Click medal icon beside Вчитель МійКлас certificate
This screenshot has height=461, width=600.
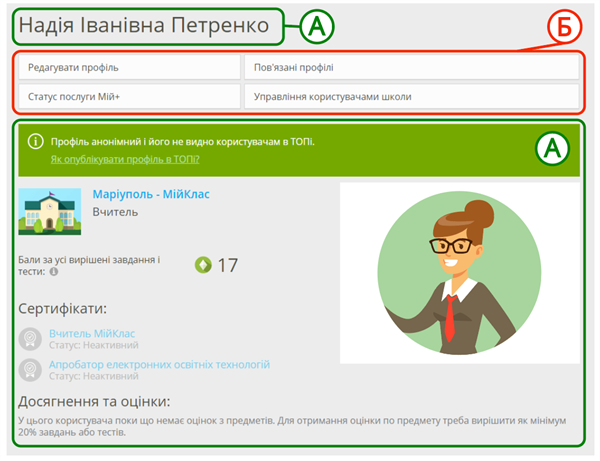pos(30,339)
